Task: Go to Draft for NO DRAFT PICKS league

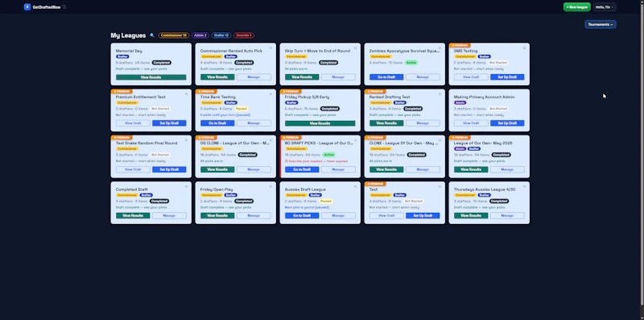Action: tap(302, 169)
